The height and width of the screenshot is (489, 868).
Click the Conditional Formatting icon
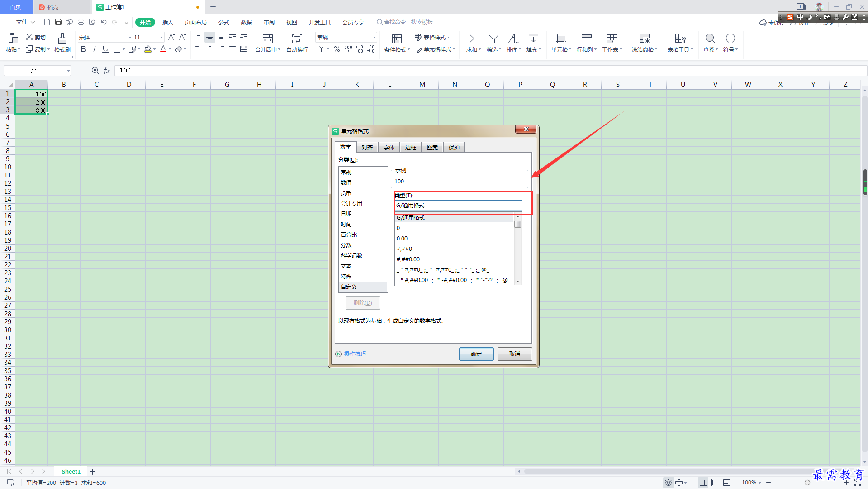click(x=397, y=38)
